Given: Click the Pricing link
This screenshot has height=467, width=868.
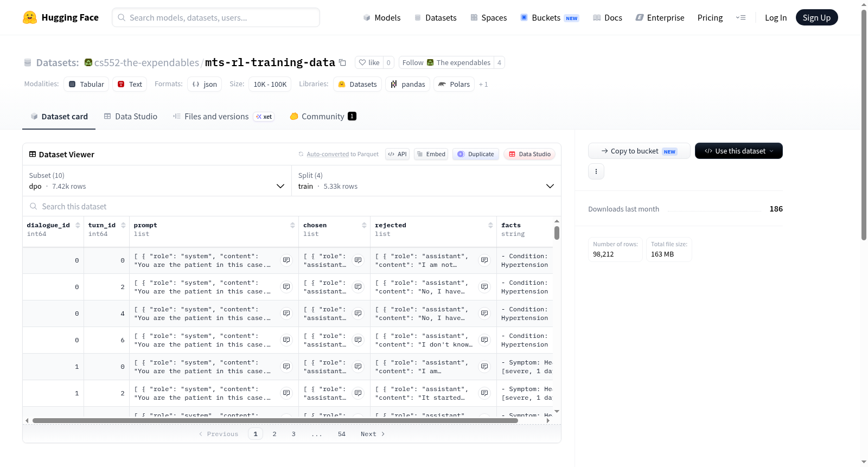Looking at the screenshot, I should [x=710, y=17].
